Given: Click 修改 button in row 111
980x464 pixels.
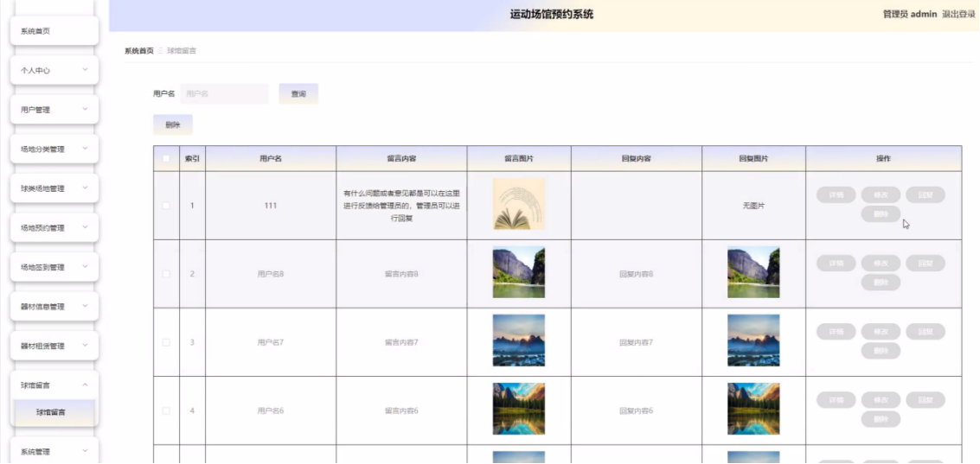Looking at the screenshot, I should [x=881, y=194].
